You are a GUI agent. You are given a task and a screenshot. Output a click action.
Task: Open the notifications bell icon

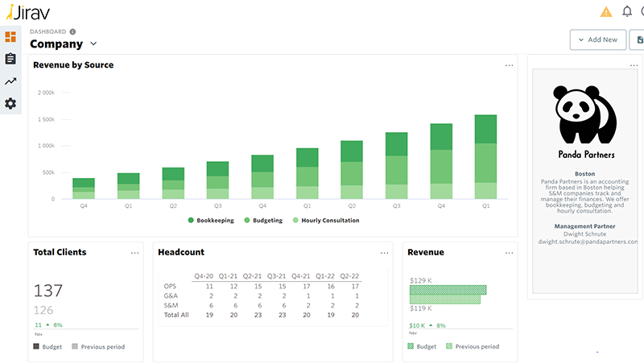click(x=627, y=11)
